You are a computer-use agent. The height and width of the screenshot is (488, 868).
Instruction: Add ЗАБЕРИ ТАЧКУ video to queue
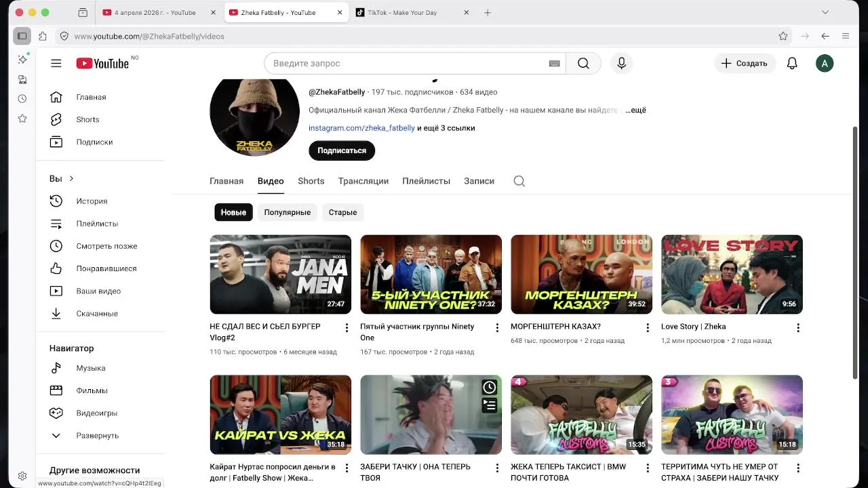pyautogui.click(x=490, y=405)
